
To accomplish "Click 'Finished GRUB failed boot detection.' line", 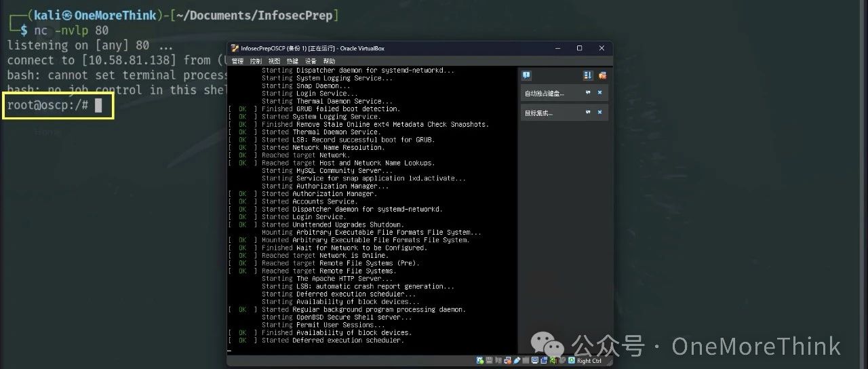I will click(331, 109).
